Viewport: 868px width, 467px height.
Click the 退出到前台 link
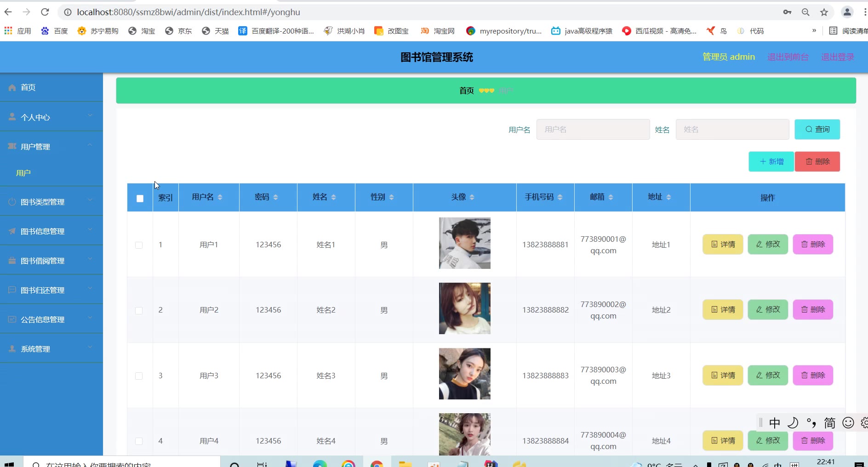788,57
